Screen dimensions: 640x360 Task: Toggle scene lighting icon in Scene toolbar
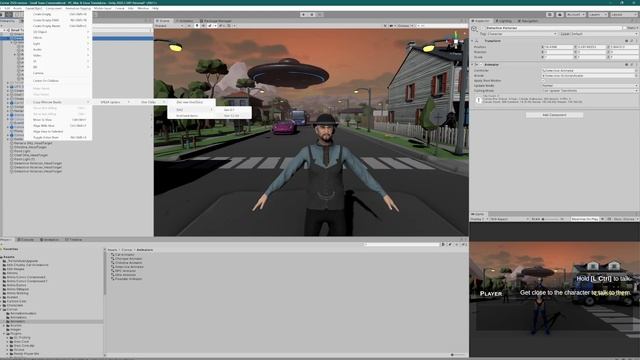[x=197, y=26]
